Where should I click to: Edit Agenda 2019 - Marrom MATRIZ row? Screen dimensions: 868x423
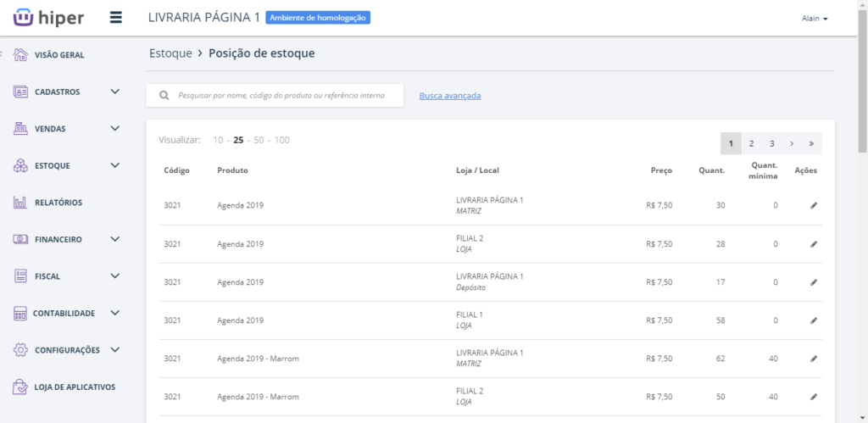coord(814,359)
